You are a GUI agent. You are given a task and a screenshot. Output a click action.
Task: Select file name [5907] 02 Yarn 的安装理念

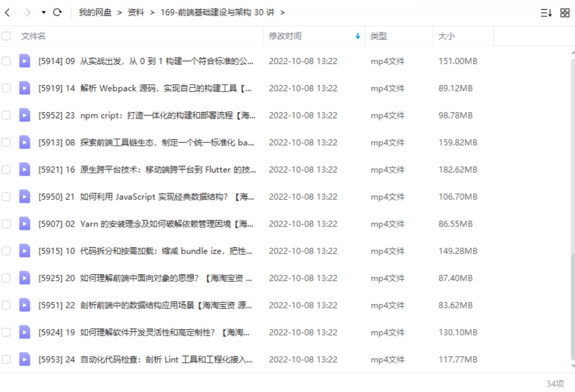[x=145, y=224]
